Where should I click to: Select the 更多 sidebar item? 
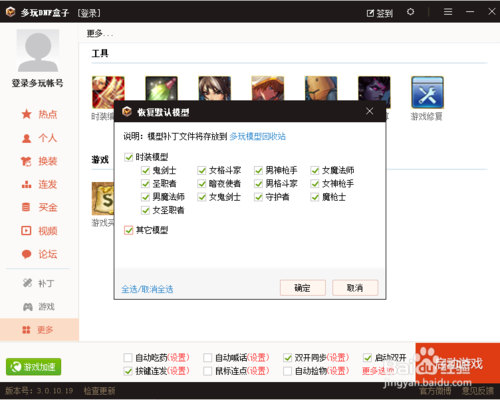pos(39,330)
